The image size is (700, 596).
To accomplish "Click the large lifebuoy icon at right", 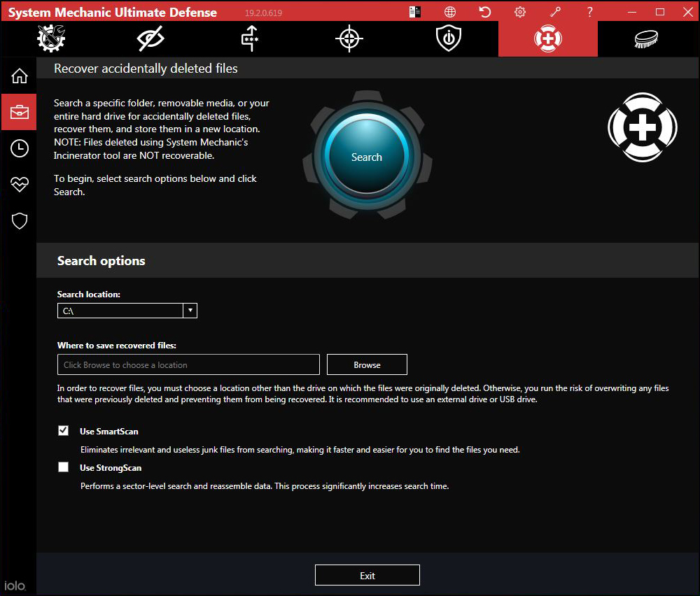I will click(643, 127).
